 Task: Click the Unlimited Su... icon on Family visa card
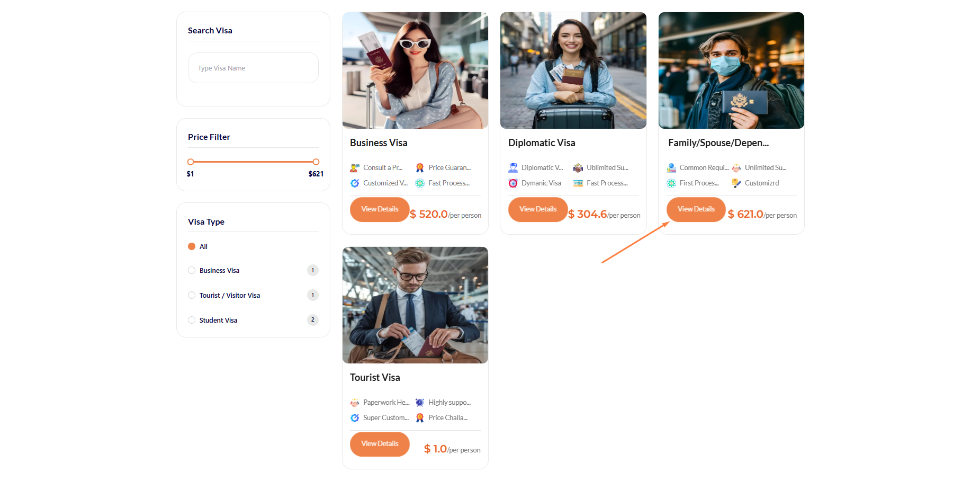(x=736, y=168)
